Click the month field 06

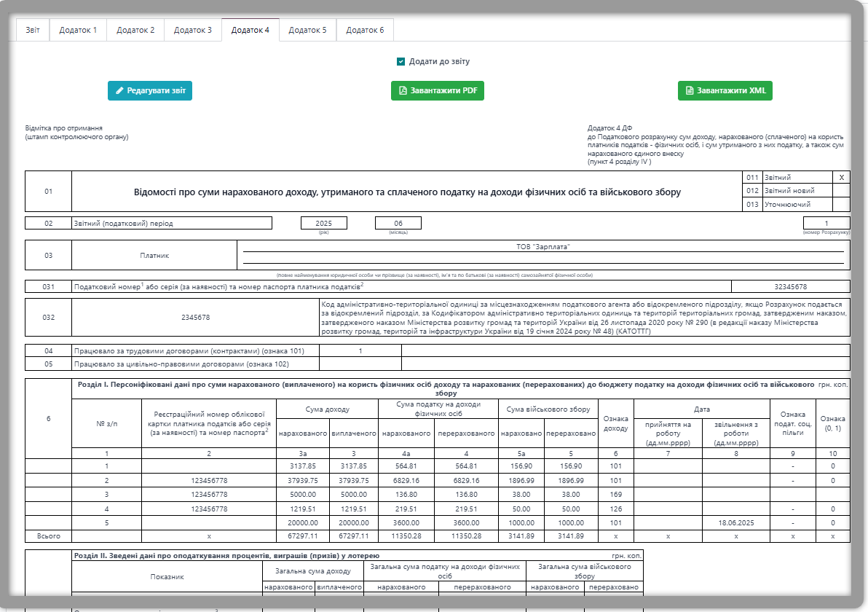398,223
